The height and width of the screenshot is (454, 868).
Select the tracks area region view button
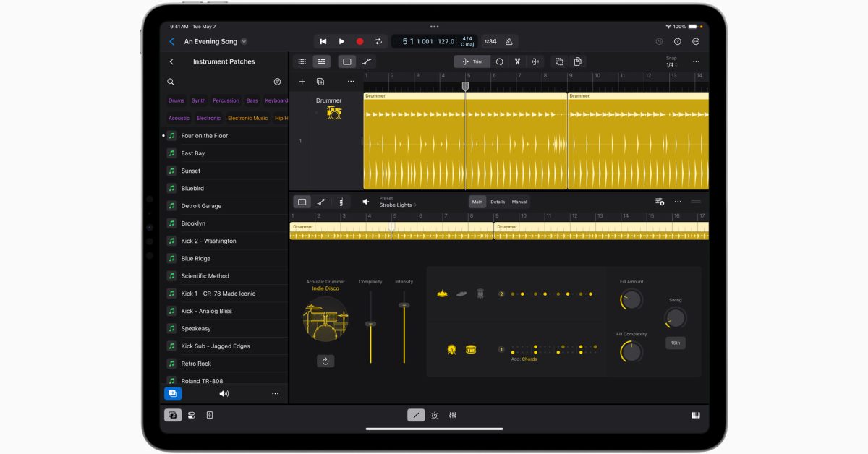pyautogui.click(x=347, y=61)
